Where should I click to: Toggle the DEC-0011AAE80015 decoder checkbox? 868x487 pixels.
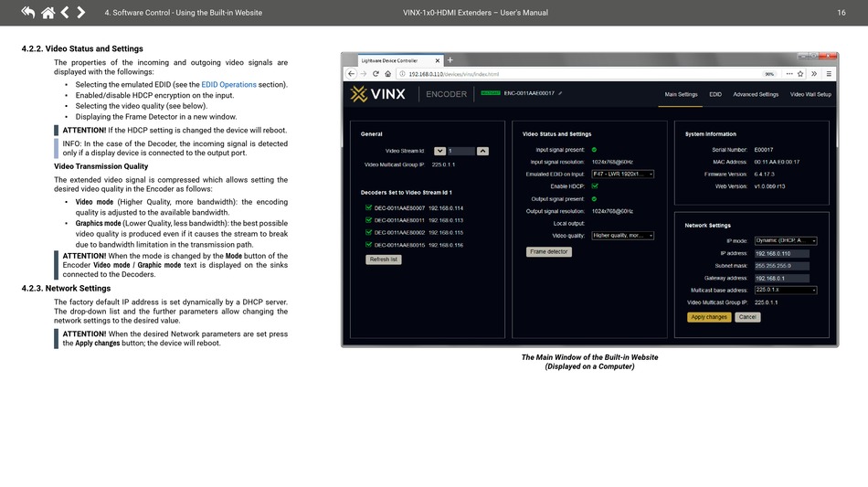point(369,244)
